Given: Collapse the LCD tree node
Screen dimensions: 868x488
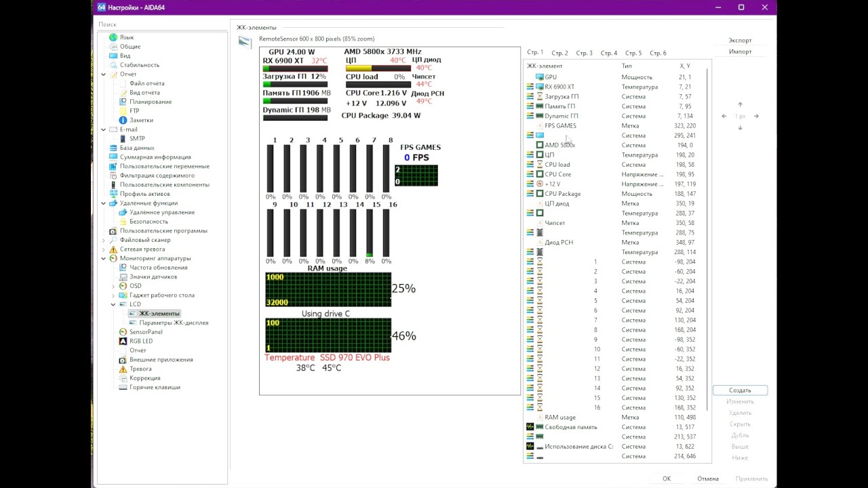Looking at the screenshot, I should coord(113,304).
